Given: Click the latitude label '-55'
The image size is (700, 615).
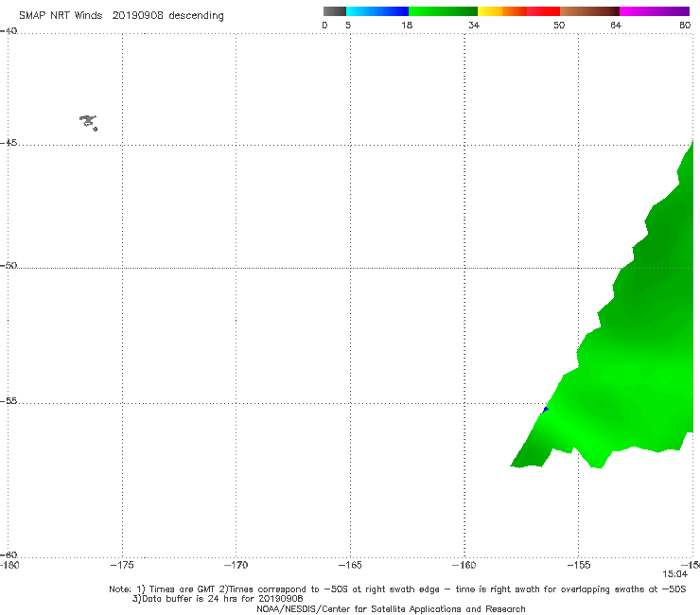Looking at the screenshot, I should pos(9,400).
